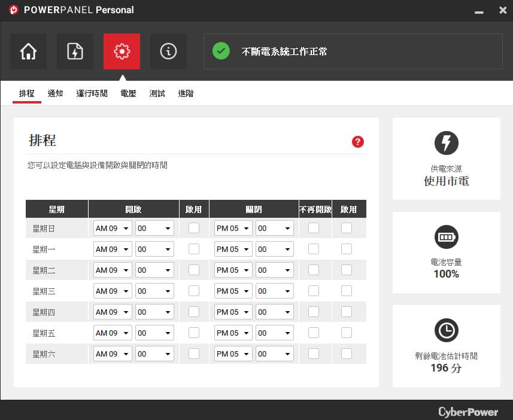Image resolution: width=513 pixels, height=420 pixels.
Task: Click the clock remaining runtime icon
Action: click(x=447, y=330)
